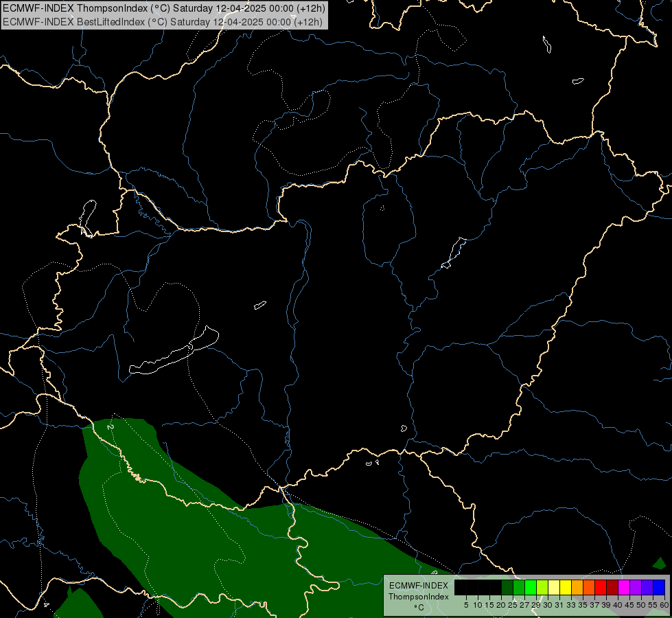Pick the orange 33–35 legend swatch
This screenshot has height=618, width=672.
(x=577, y=587)
